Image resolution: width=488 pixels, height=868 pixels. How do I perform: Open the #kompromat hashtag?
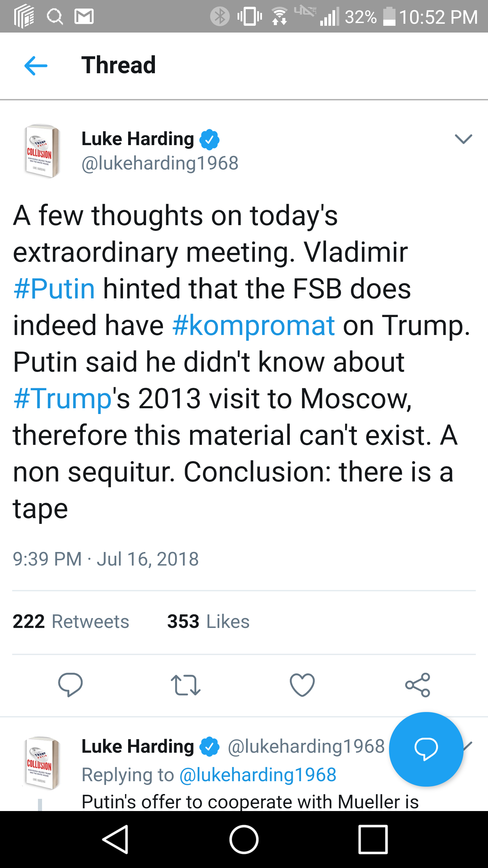[253, 325]
